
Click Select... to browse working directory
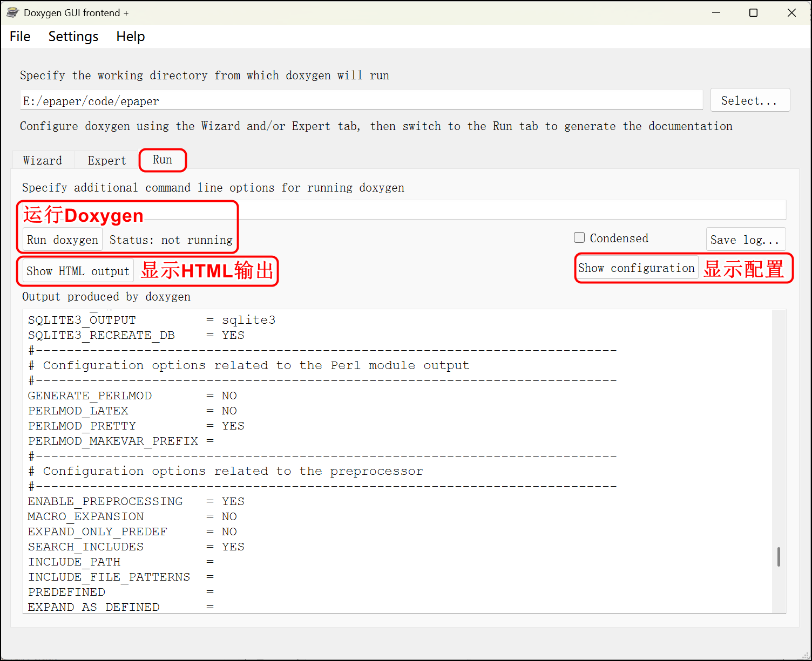click(x=750, y=100)
